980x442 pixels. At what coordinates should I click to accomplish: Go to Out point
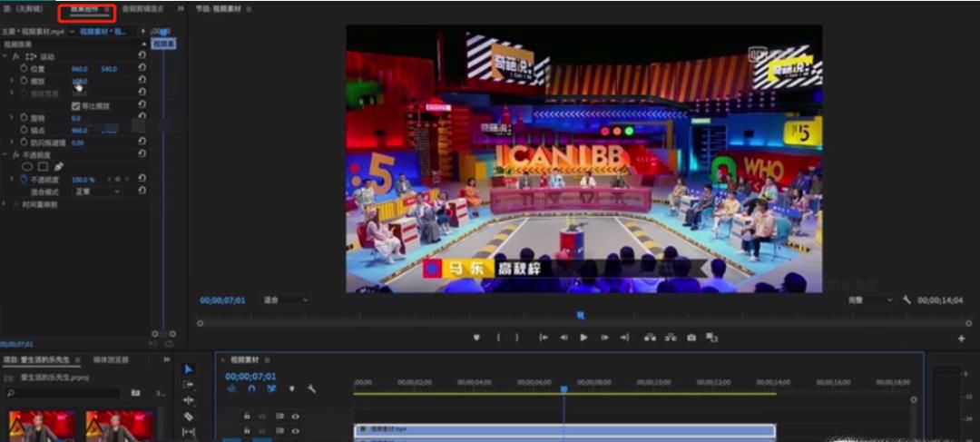[x=624, y=338]
